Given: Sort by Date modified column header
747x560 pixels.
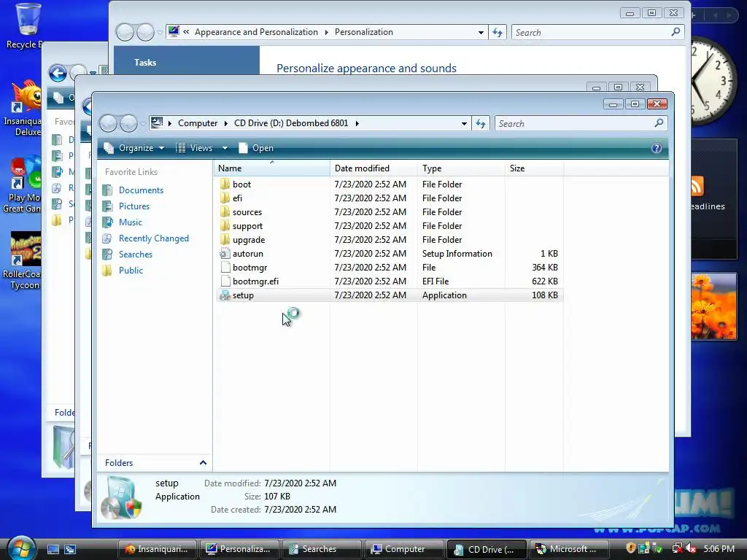Looking at the screenshot, I should click(373, 168).
